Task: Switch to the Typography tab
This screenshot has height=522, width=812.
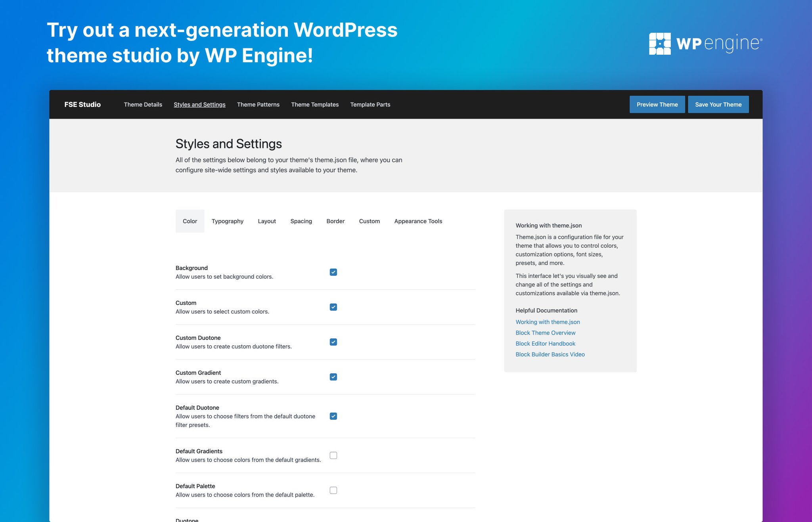Action: click(227, 221)
